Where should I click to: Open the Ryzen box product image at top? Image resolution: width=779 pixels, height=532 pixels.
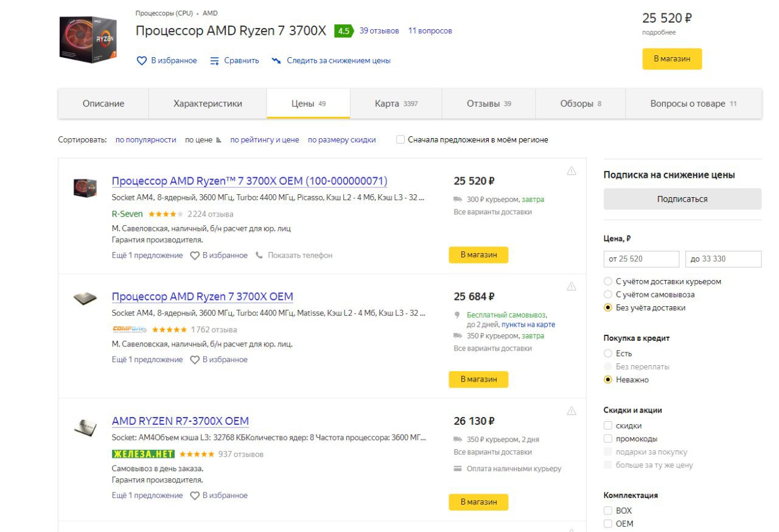[88, 39]
